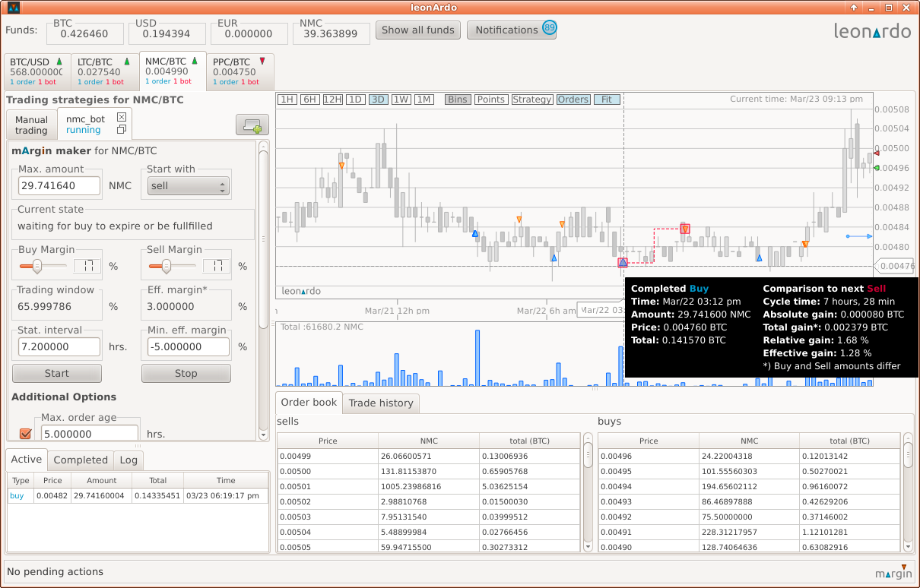Add a new trading bot

252,125
